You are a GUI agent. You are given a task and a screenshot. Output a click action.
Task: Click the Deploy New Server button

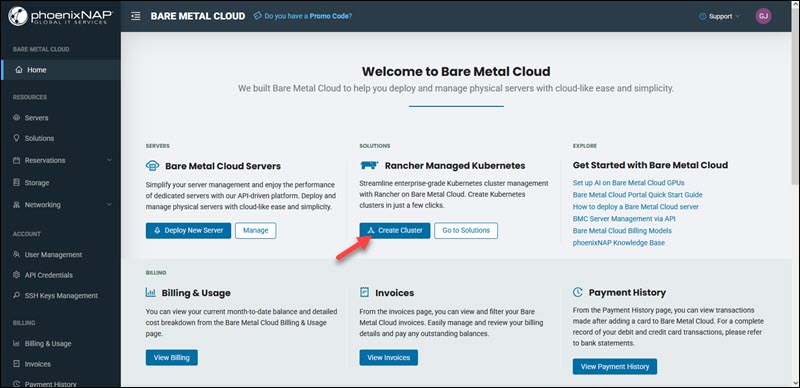188,230
